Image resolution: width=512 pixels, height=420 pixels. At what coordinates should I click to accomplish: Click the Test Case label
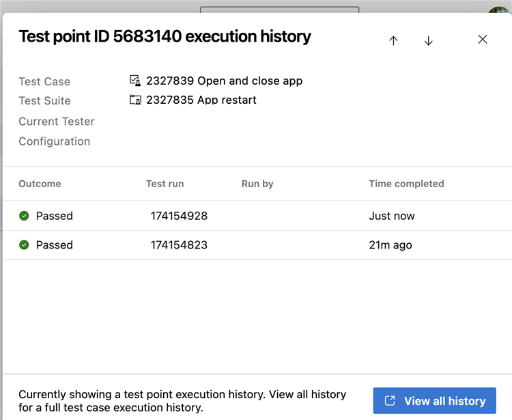[x=44, y=81]
